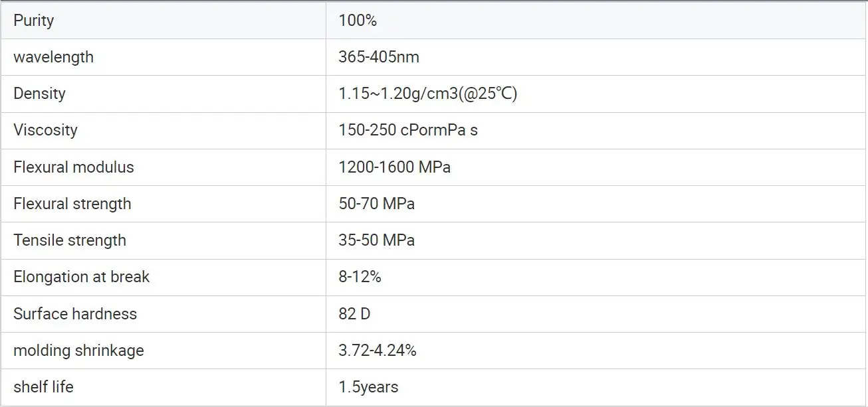Select the Surface hardness label
Image resolution: width=868 pixels, height=407 pixels.
tap(75, 314)
